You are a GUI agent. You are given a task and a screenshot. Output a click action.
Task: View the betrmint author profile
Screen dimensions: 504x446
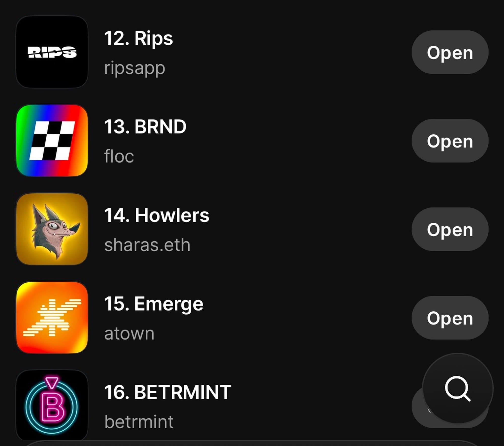point(139,422)
